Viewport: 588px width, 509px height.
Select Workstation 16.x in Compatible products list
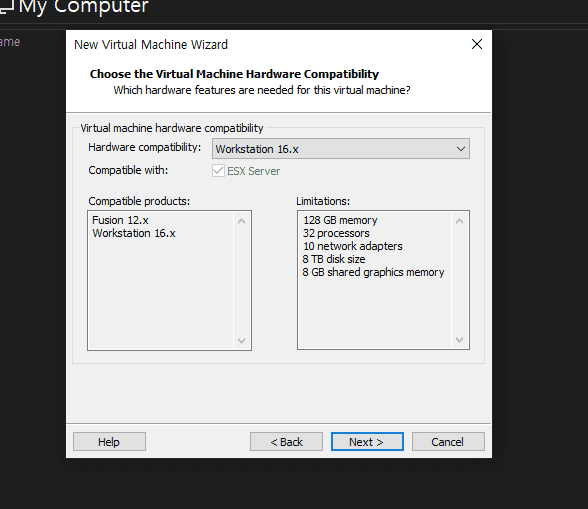click(134, 233)
